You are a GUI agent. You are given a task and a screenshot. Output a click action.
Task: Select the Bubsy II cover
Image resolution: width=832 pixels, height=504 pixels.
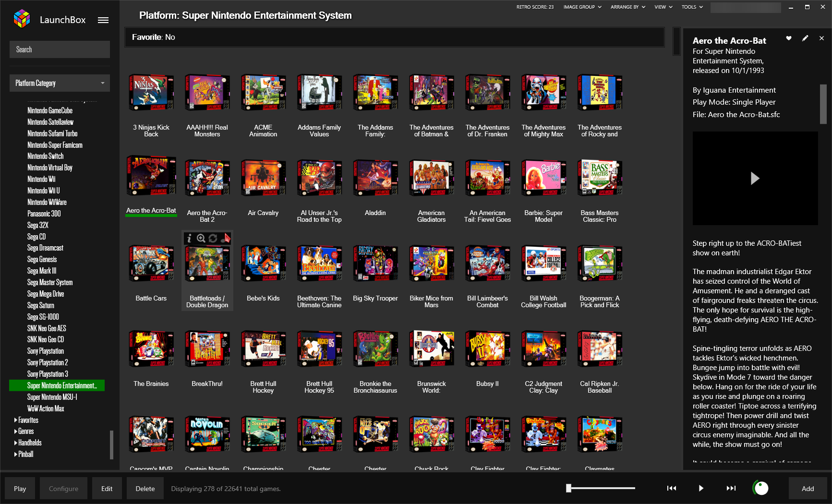pyautogui.click(x=487, y=349)
